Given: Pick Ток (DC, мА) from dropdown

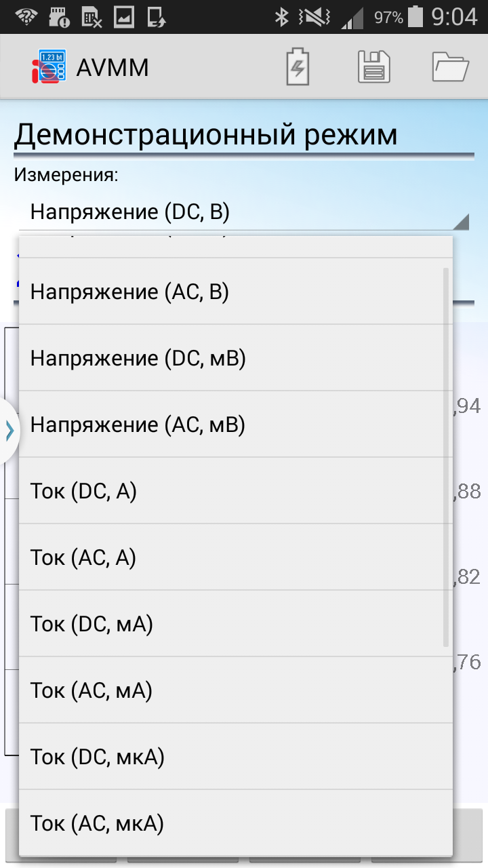Looking at the screenshot, I should point(236,624).
